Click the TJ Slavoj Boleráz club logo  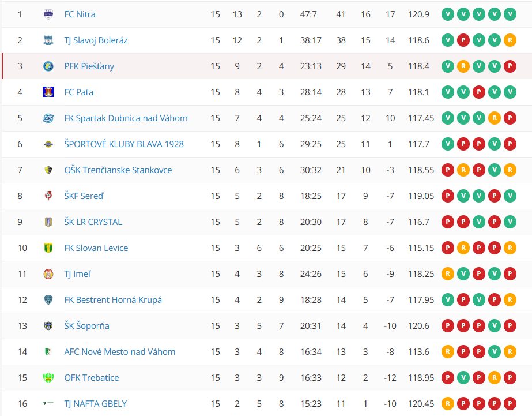pyautogui.click(x=48, y=40)
